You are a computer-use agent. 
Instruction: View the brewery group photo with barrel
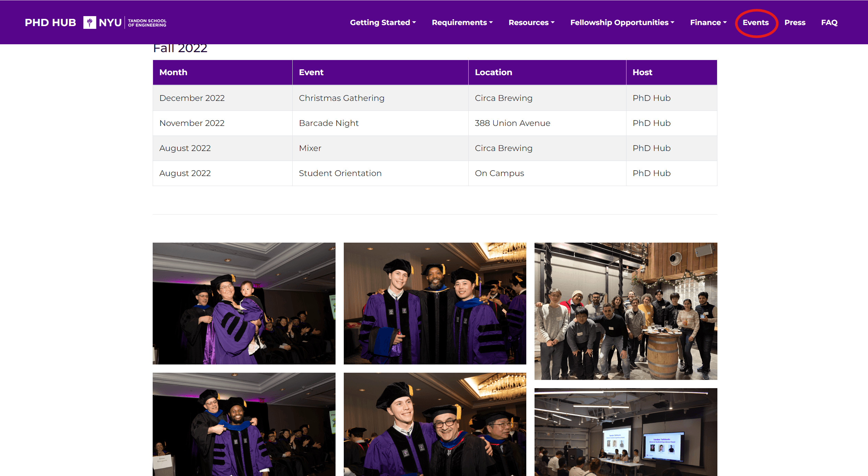(x=625, y=311)
